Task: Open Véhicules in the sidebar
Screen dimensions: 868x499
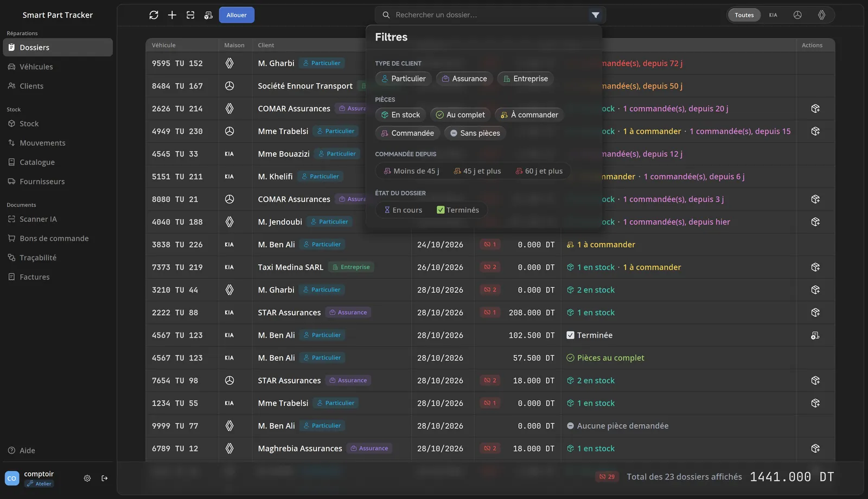Action: 58,67
